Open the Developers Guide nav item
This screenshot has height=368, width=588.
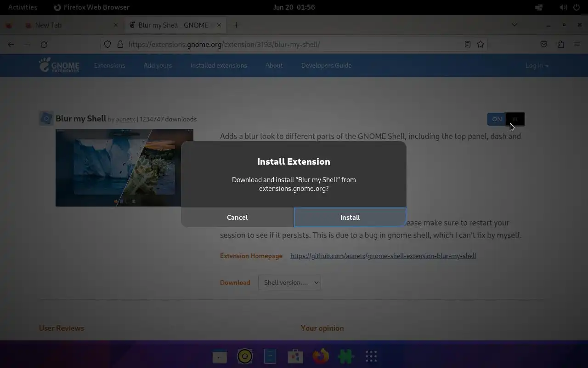coord(326,65)
